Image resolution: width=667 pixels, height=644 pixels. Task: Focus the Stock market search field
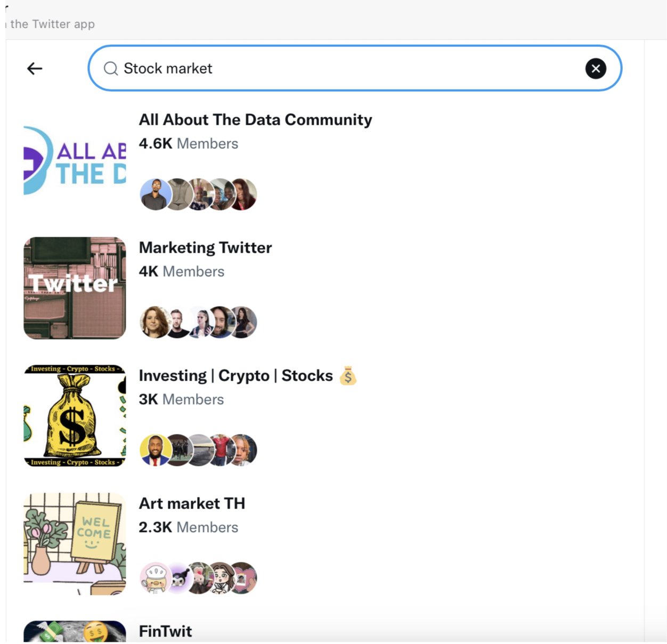tap(355, 68)
